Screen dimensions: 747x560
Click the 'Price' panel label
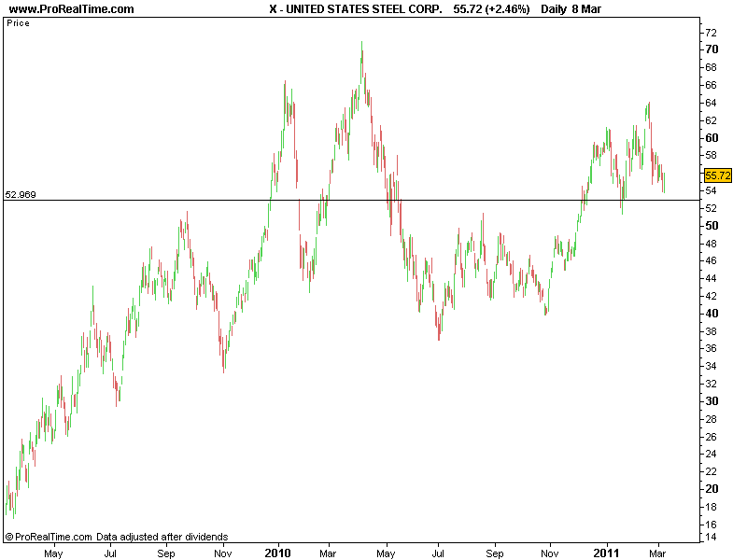18,23
